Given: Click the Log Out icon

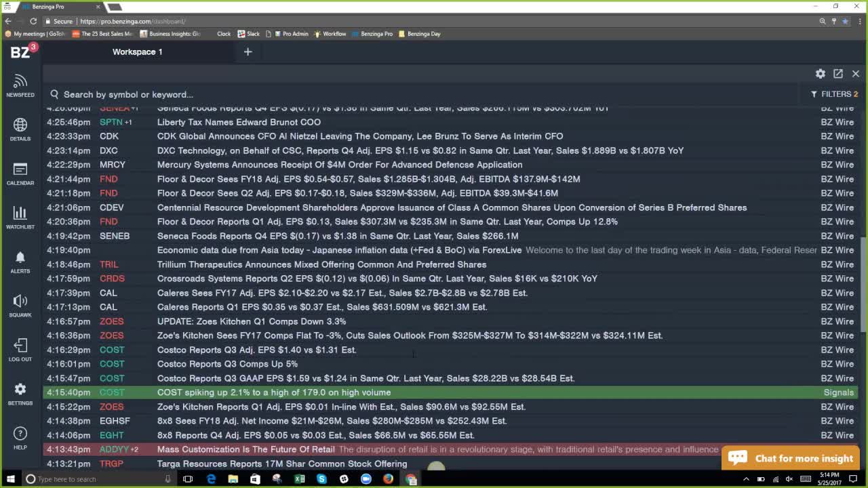Looking at the screenshot, I should point(20,350).
